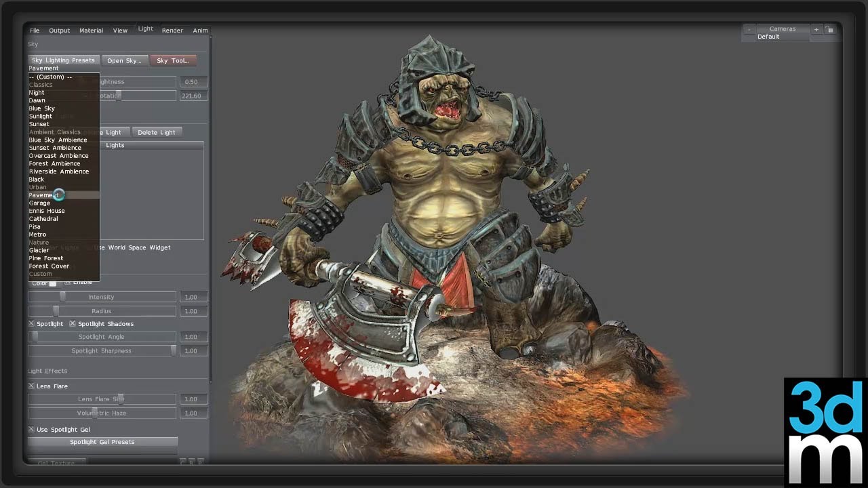Choose the Pavement preset
The image size is (868, 488).
pyautogui.click(x=64, y=195)
